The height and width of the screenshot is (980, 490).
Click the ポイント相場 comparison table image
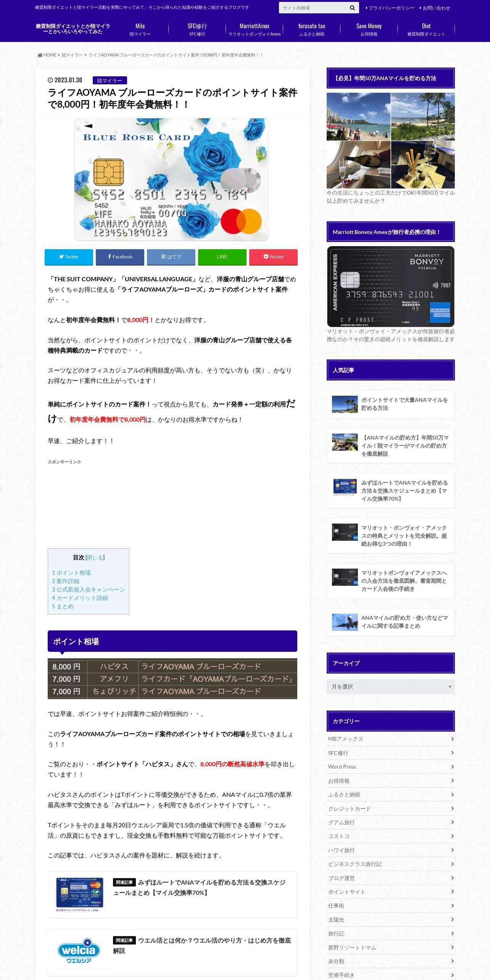(172, 679)
